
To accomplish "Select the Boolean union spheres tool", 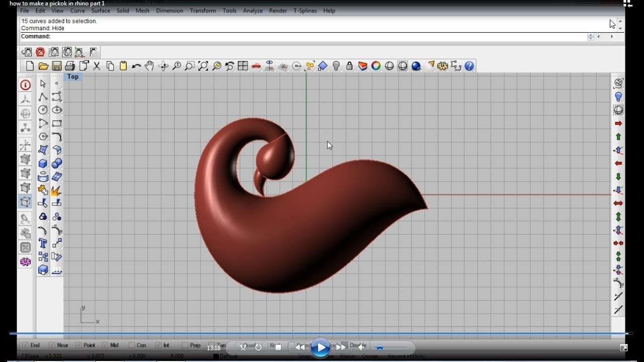I will (57, 163).
